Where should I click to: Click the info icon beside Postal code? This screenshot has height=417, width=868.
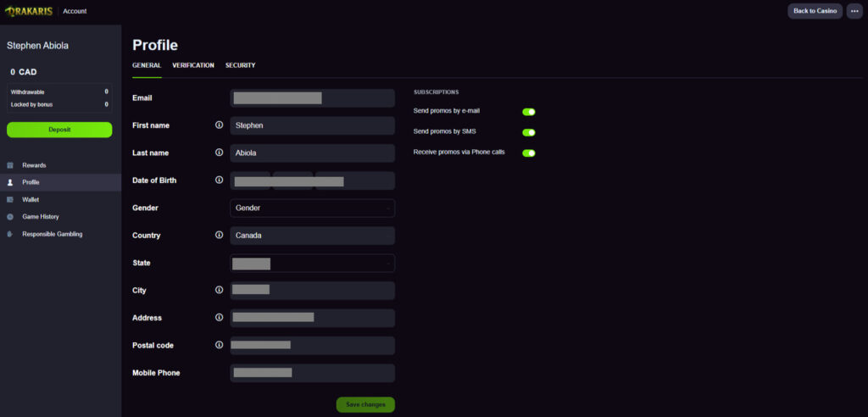[x=220, y=345]
